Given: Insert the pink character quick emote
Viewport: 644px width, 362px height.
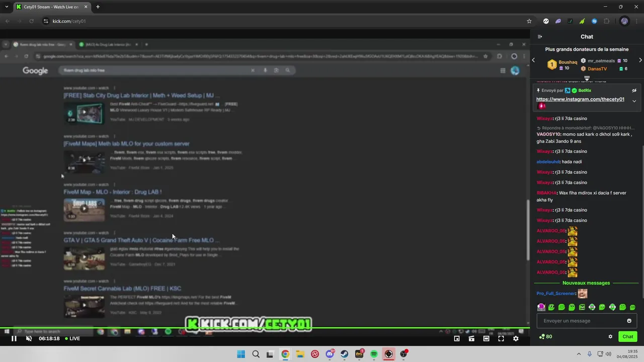Looking at the screenshot, I should 541,307.
